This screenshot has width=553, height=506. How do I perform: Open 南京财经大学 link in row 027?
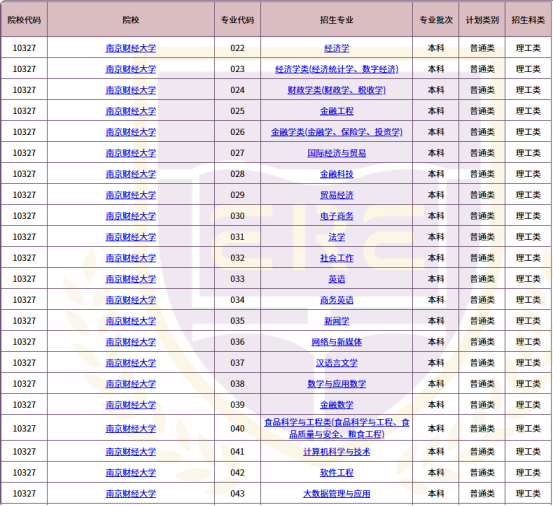[130, 153]
